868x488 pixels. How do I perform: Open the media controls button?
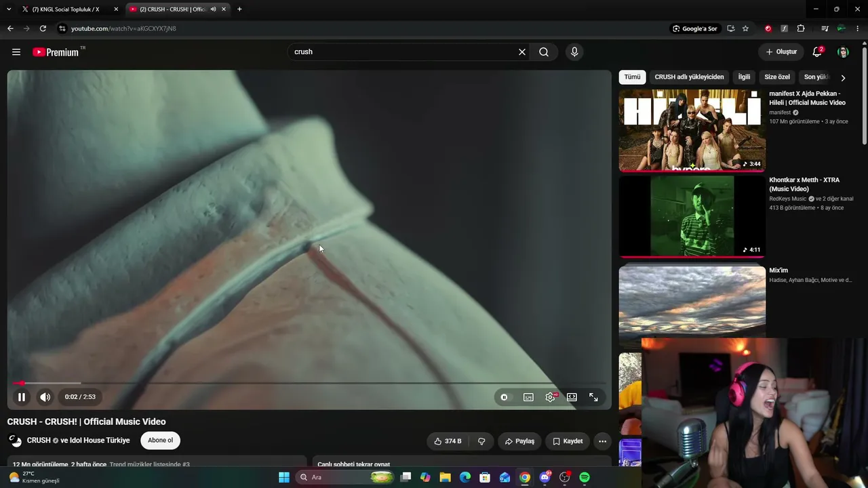tap(825, 28)
